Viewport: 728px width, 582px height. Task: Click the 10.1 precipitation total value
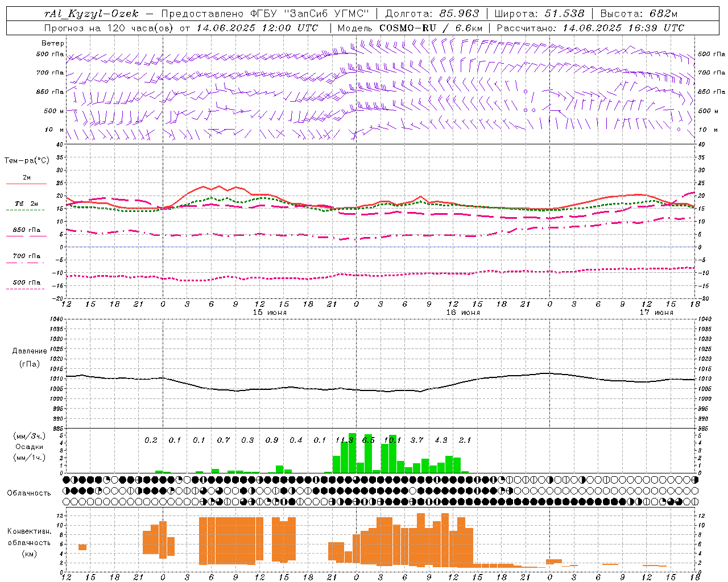pos(392,440)
